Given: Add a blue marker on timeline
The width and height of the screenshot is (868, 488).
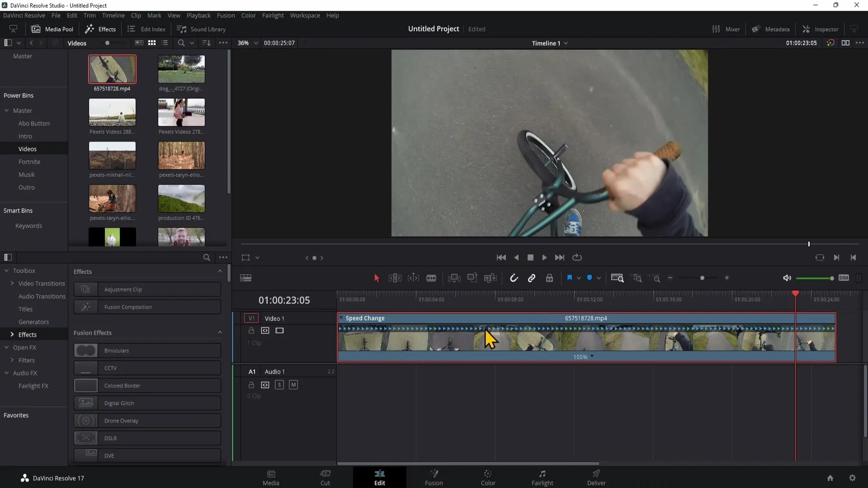Looking at the screenshot, I should pyautogui.click(x=590, y=278).
